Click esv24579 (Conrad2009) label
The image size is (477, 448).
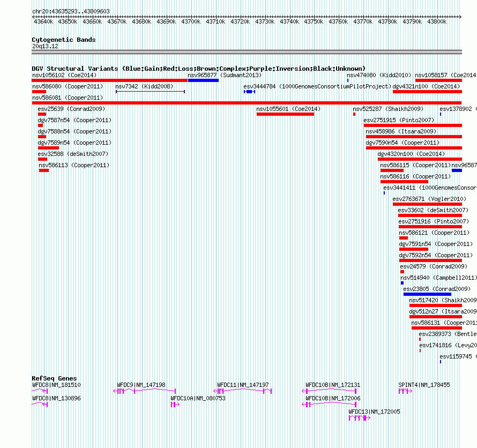pos(434,266)
